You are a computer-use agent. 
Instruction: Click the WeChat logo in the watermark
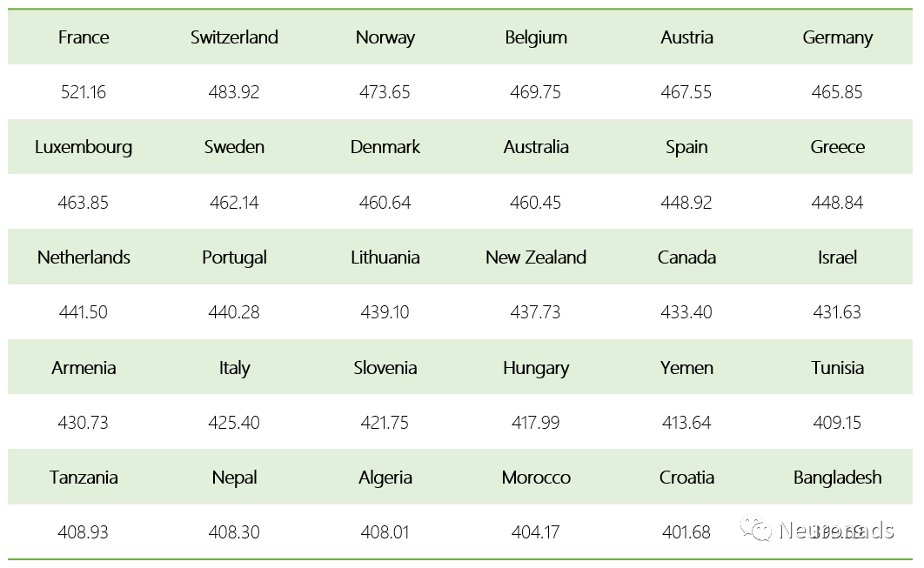(755, 529)
